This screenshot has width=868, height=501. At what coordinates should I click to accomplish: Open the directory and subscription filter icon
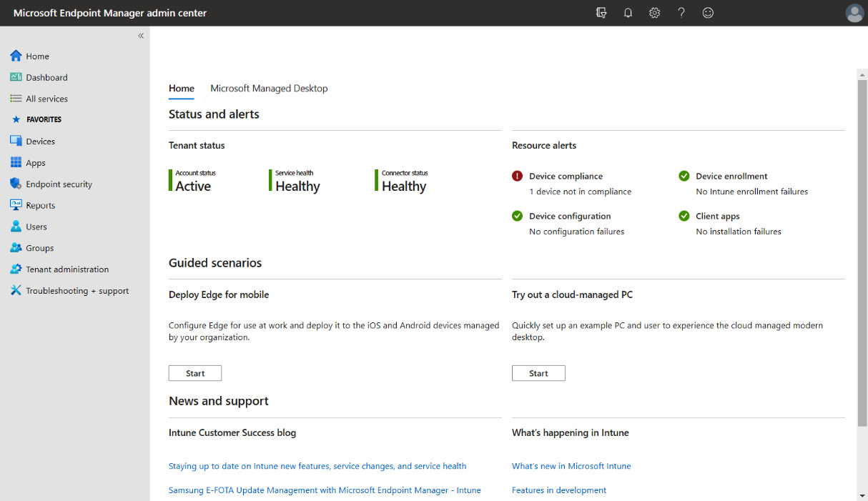tap(601, 13)
